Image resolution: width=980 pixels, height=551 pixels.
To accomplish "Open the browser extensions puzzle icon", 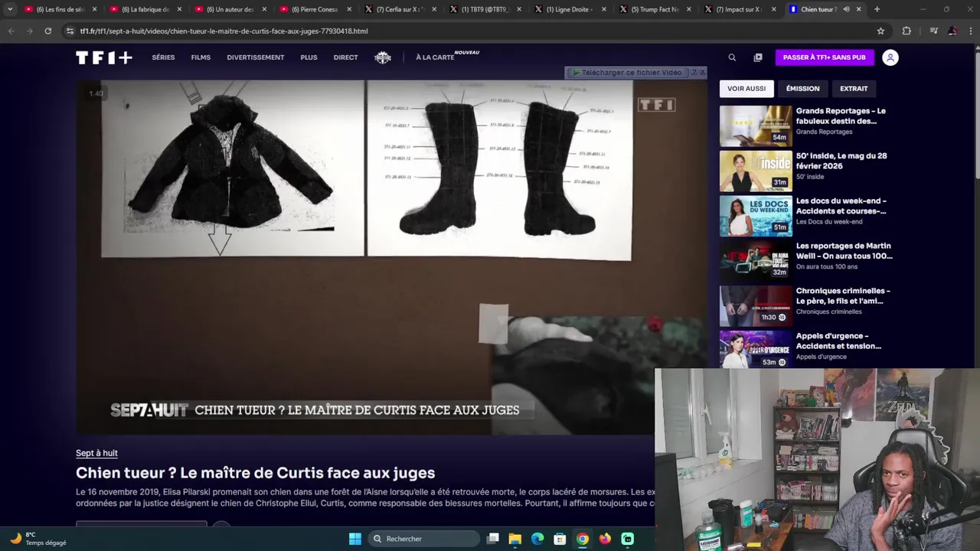I will click(x=906, y=31).
